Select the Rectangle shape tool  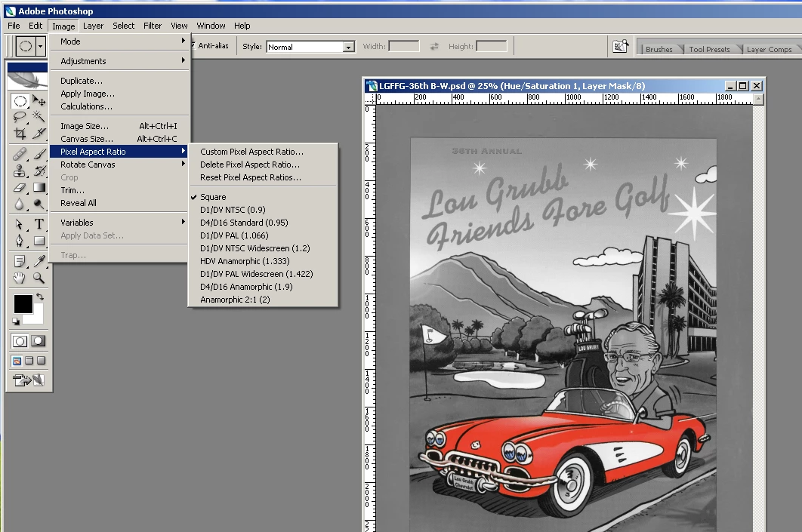[x=39, y=241]
